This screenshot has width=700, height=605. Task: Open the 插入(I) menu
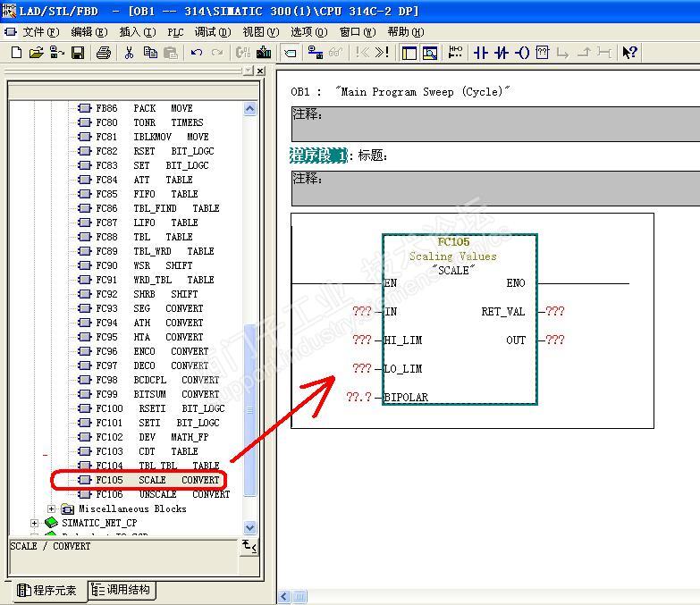pyautogui.click(x=138, y=31)
